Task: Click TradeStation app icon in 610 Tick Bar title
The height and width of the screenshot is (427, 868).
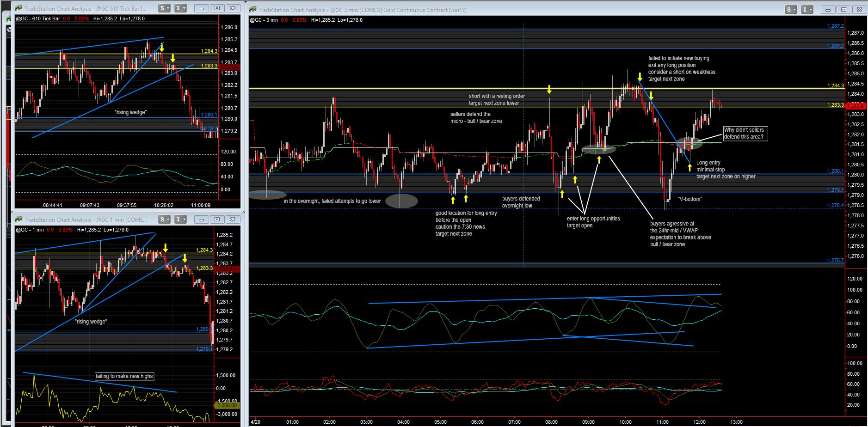Action: (x=19, y=8)
